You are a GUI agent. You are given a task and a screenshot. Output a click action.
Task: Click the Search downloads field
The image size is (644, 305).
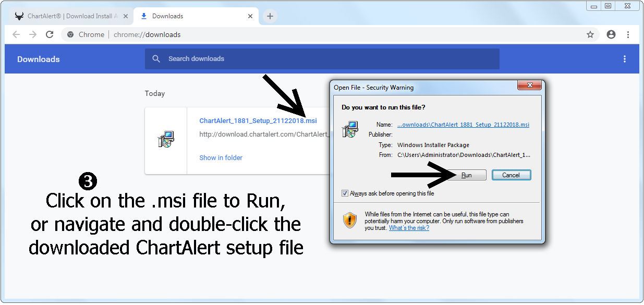pos(322,59)
